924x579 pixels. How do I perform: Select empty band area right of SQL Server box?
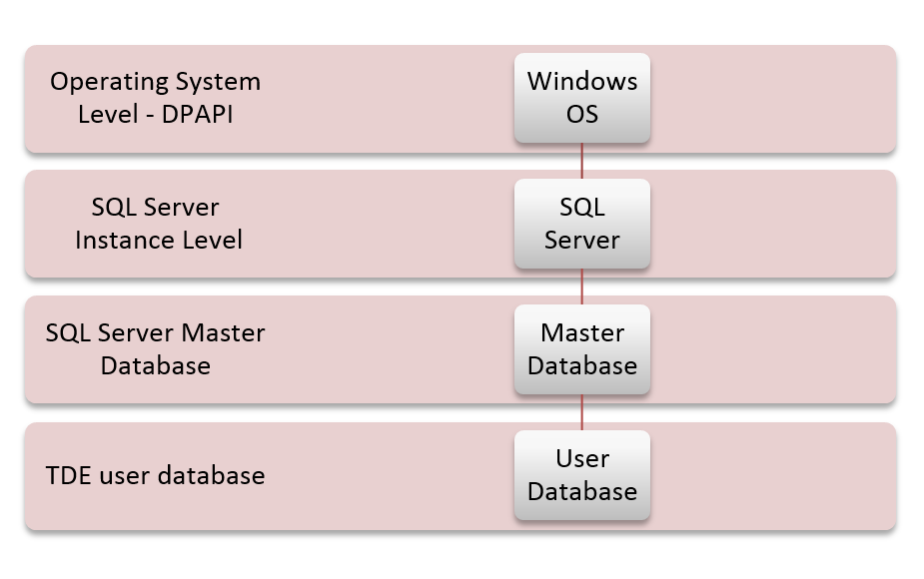point(769,224)
